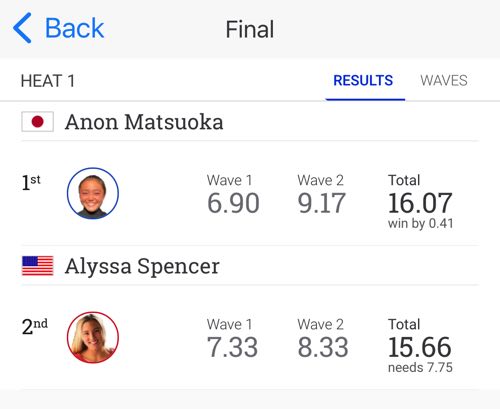
Task: Click Matsuoka's total score 16.07
Action: point(420,203)
